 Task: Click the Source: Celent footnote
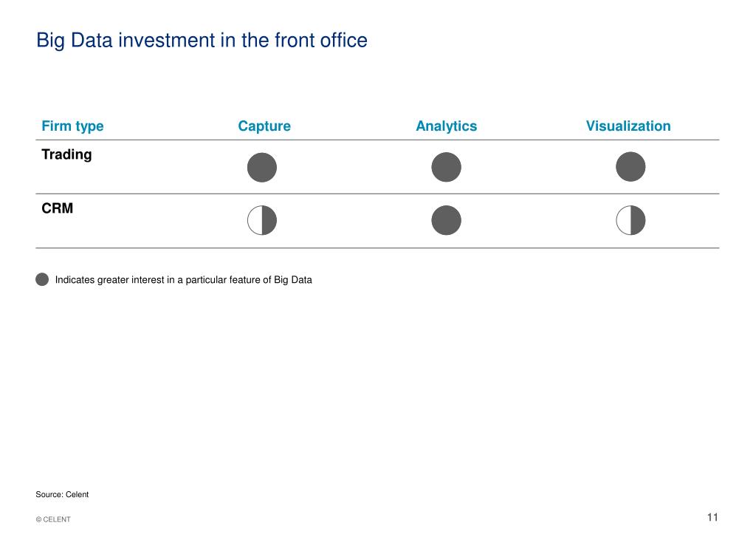[62, 494]
